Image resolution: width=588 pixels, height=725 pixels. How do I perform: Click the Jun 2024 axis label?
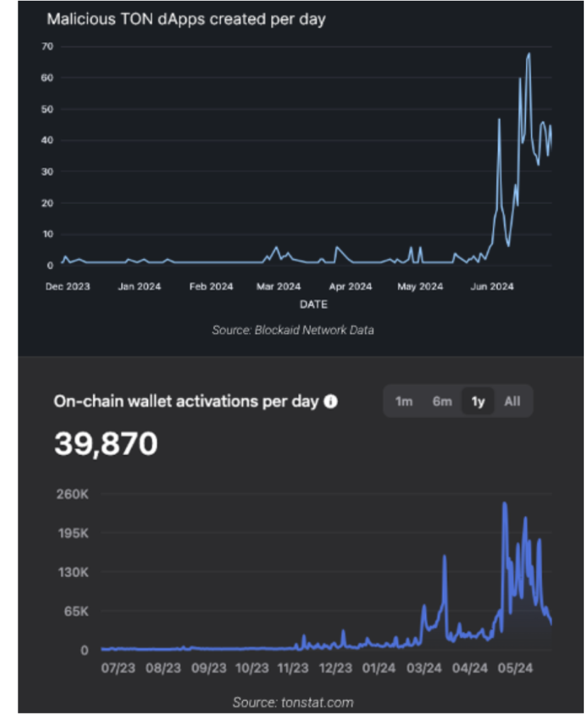pos(492,287)
